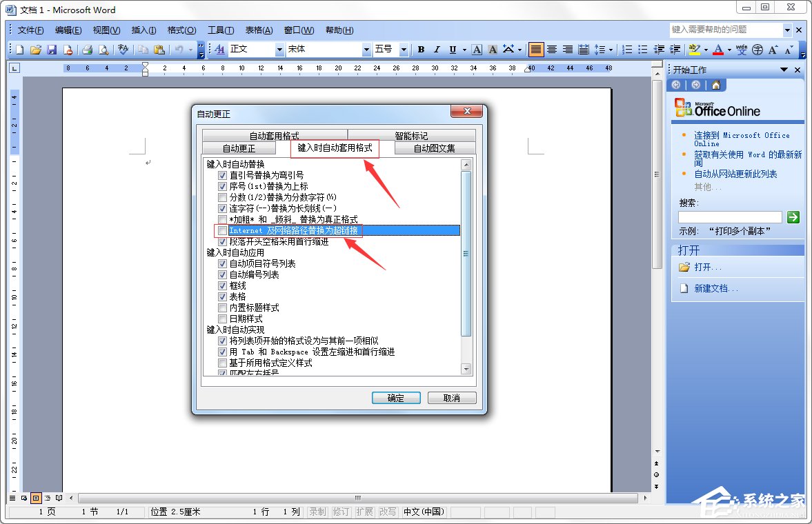
Task: Expand the line spacing dropdown arrow
Action: pyautogui.click(x=610, y=50)
